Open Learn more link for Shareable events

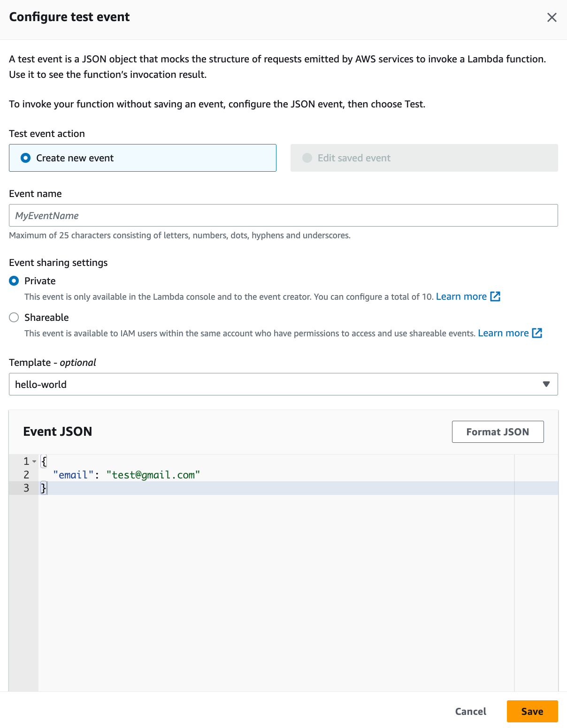point(503,333)
